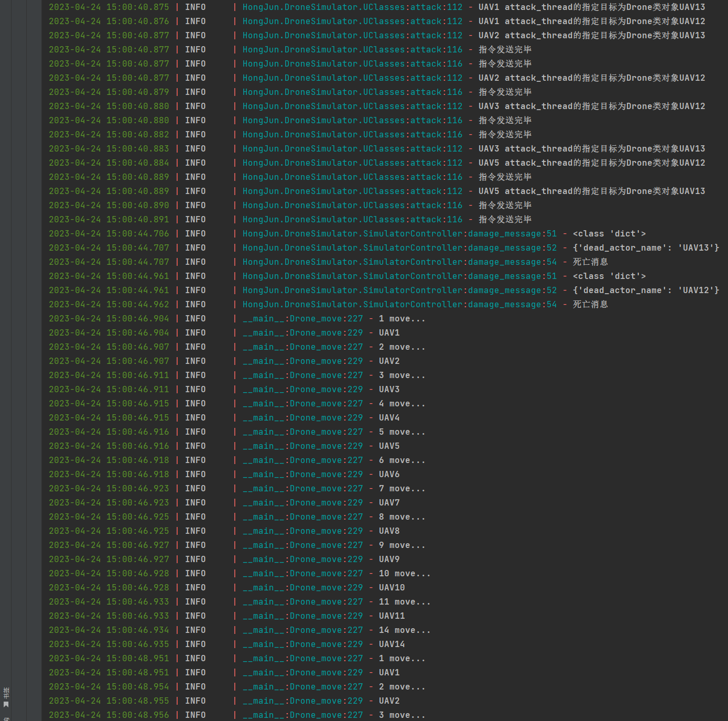This screenshot has height=721, width=728.
Task: Click the '11 move...' log message
Action: tap(405, 602)
